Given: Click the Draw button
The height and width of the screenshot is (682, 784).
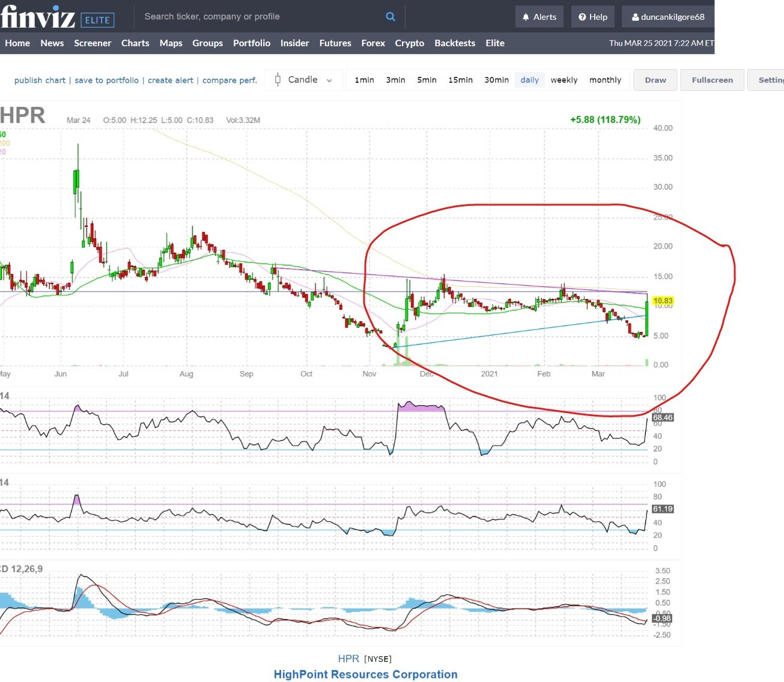Looking at the screenshot, I should tap(655, 80).
